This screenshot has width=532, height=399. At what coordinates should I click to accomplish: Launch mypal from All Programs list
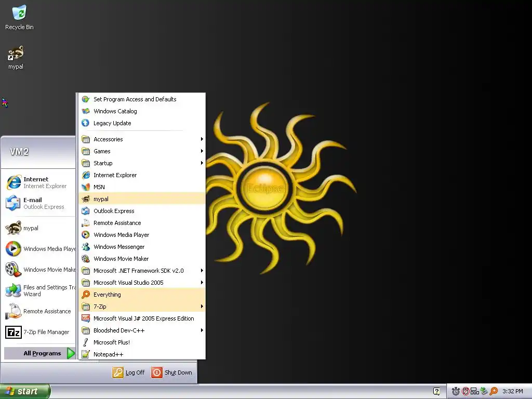point(142,199)
